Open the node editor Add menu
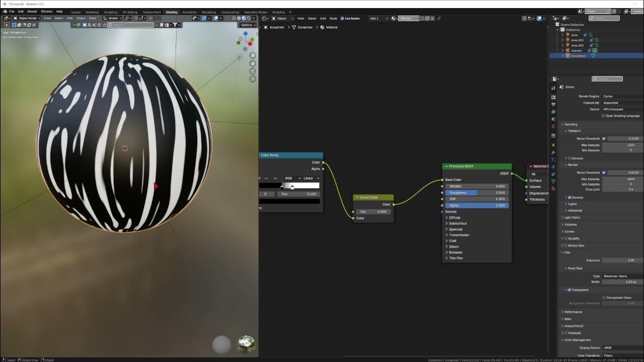Viewport: 644px width, 362px height. click(323, 18)
